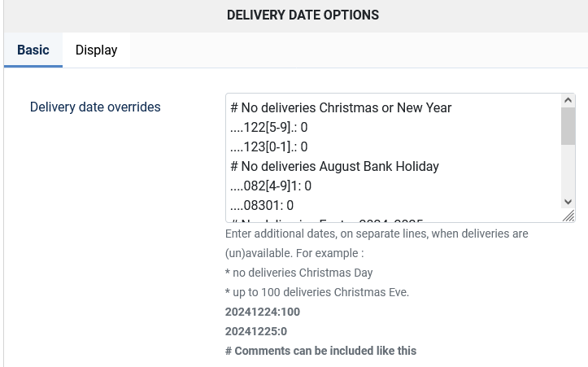Click the up to 100 deliveries hint
588x367 pixels.
317,292
